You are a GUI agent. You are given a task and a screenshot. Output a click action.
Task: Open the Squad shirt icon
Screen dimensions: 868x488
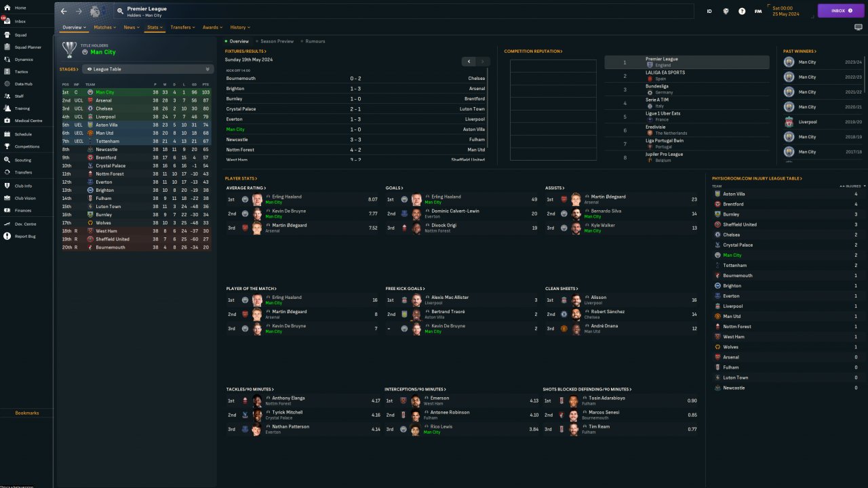point(7,35)
